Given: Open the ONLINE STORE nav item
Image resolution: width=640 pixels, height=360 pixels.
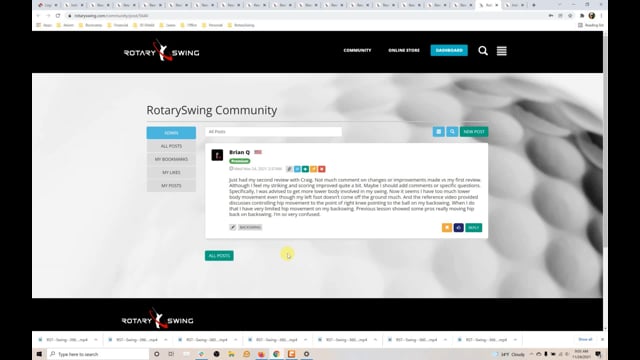Looking at the screenshot, I should click(x=404, y=50).
